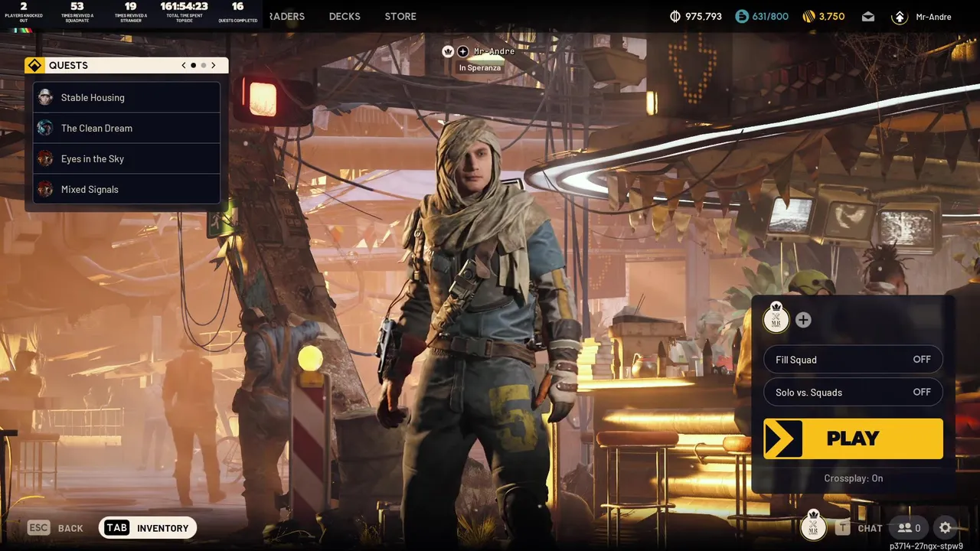This screenshot has width=980, height=551.
Task: Click the 3,750 token balance
Action: coord(831,16)
